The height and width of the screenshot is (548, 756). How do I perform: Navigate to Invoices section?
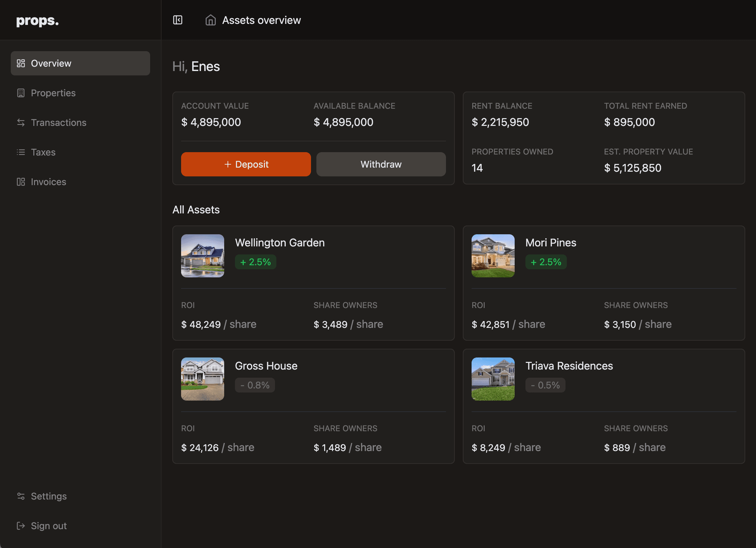click(48, 181)
